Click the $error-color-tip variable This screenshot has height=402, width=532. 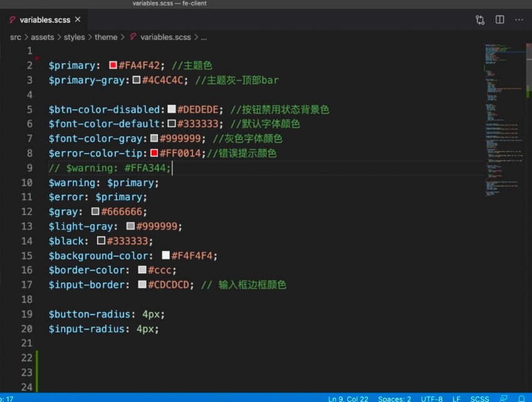click(x=95, y=153)
